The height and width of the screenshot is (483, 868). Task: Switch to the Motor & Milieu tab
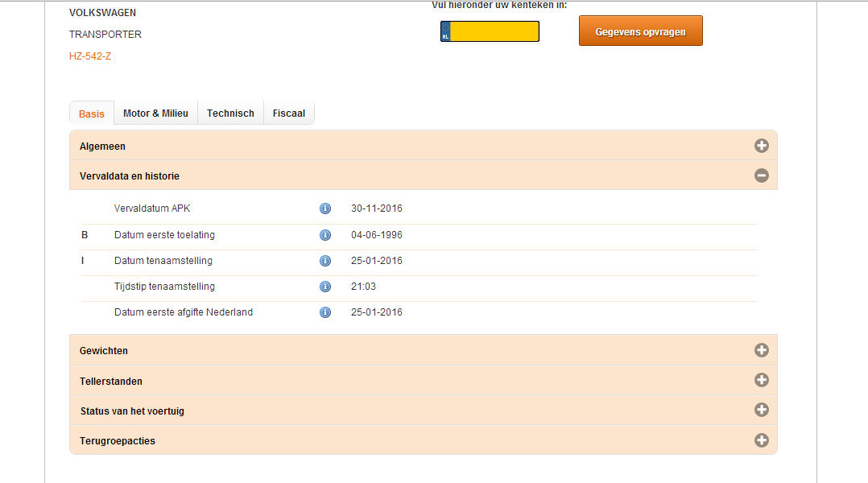(x=155, y=114)
